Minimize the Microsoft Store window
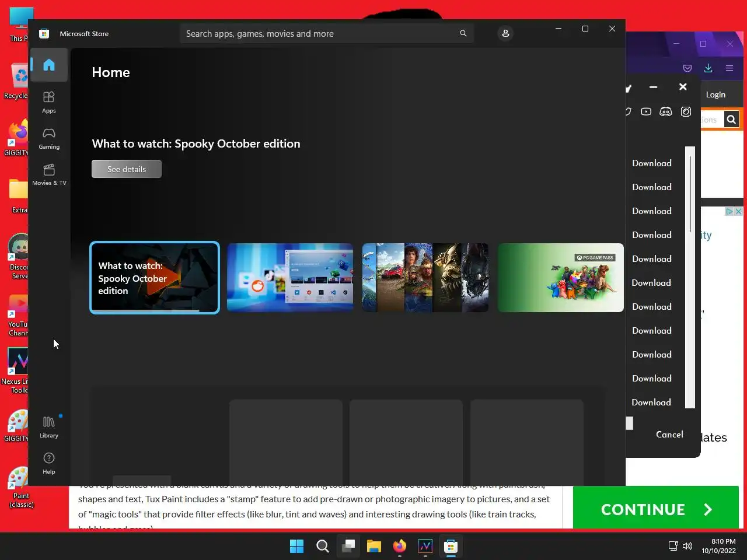747x560 pixels. point(558,29)
